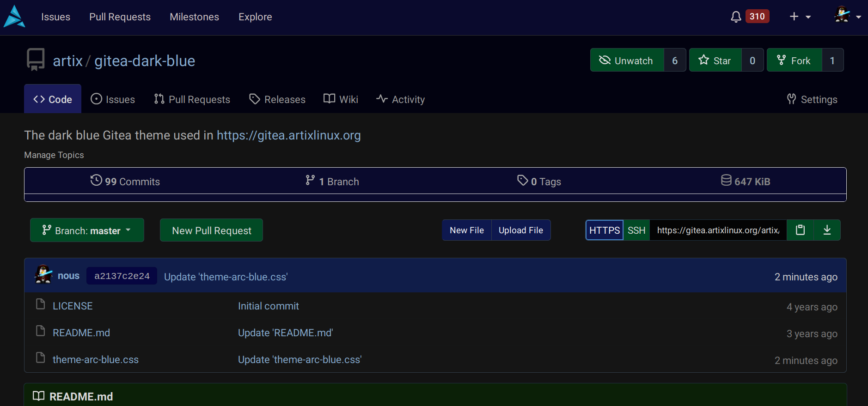View the 1 forks count
868x406 pixels.
pos(832,61)
